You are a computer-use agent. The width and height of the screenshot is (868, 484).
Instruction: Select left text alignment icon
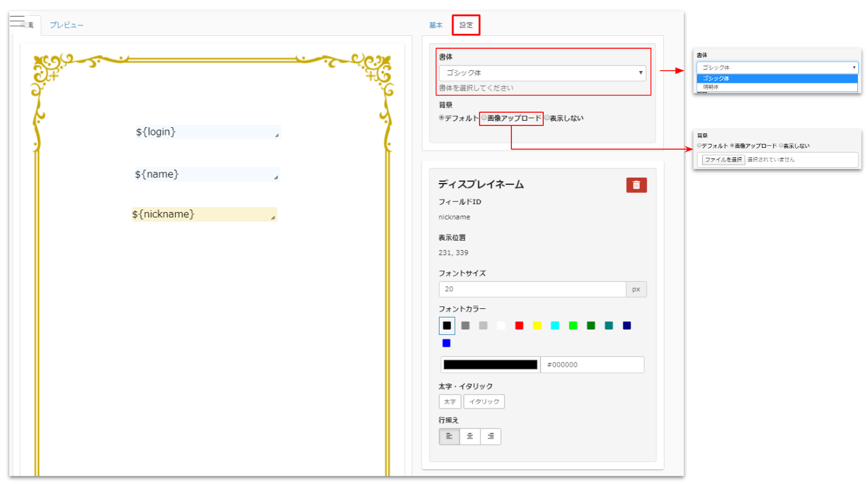(x=449, y=436)
